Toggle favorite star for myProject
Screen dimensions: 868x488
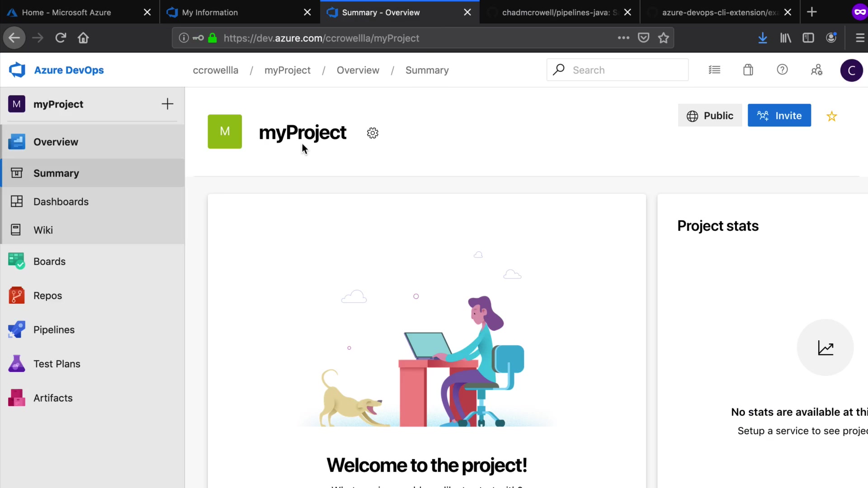click(x=832, y=116)
